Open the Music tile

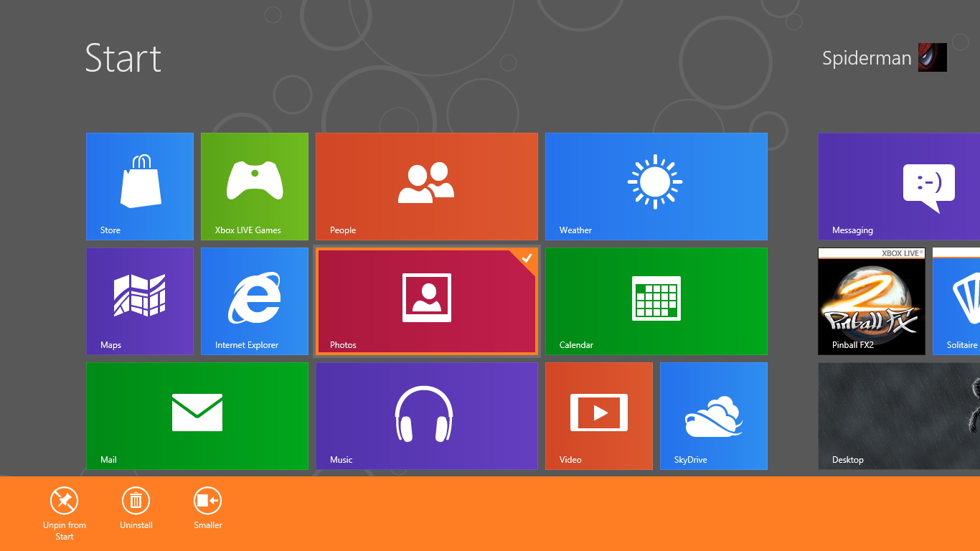(427, 416)
